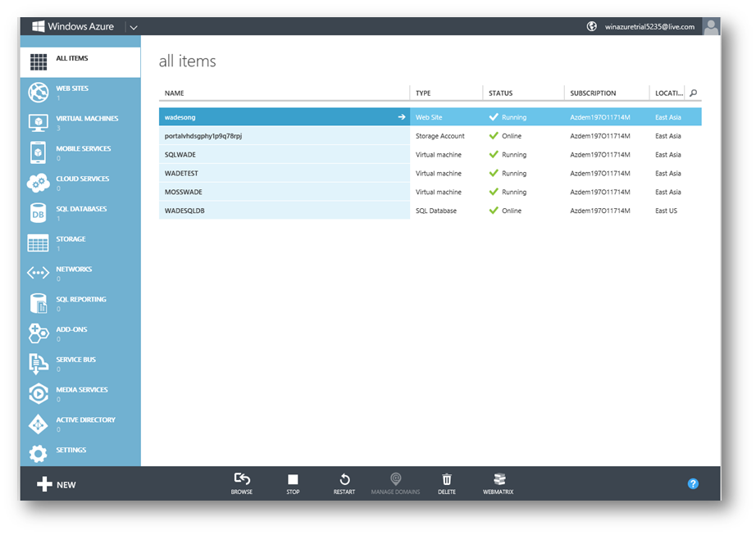
Task: Open the wadesong row arrow
Action: coord(401,117)
